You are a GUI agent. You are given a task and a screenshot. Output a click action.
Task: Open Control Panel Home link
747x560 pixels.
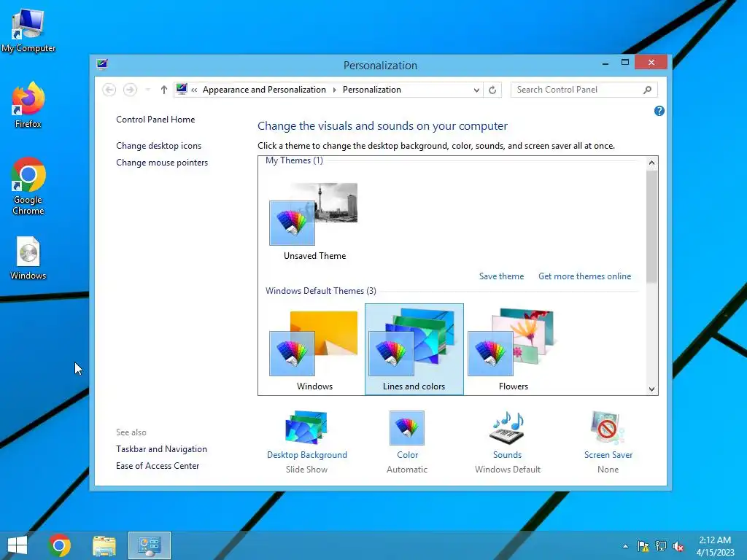pos(155,120)
